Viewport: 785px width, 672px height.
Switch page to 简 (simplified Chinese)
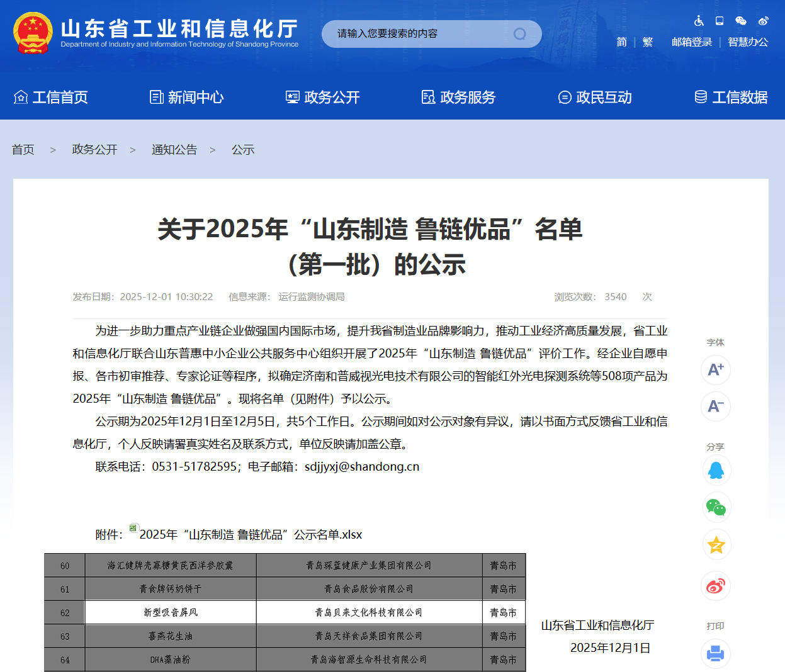(x=621, y=42)
